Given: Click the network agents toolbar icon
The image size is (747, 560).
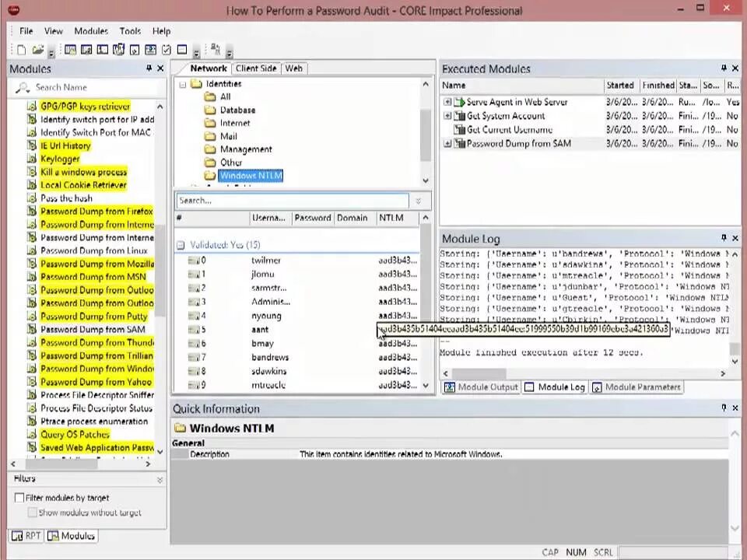Looking at the screenshot, I should (216, 50).
